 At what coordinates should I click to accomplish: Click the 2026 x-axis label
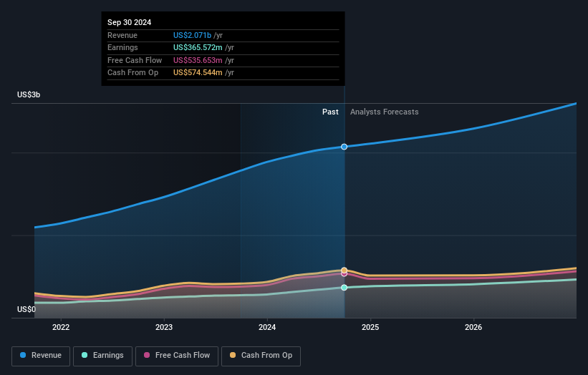[x=473, y=327]
